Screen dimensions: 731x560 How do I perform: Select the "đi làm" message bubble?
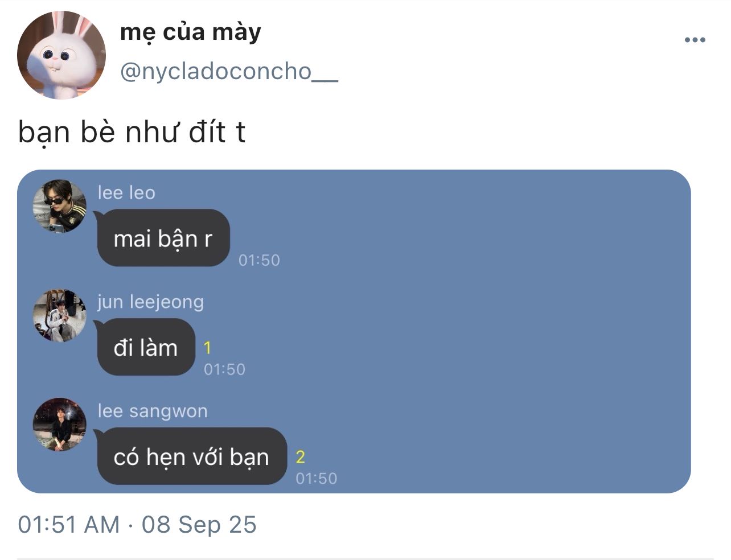click(x=146, y=347)
